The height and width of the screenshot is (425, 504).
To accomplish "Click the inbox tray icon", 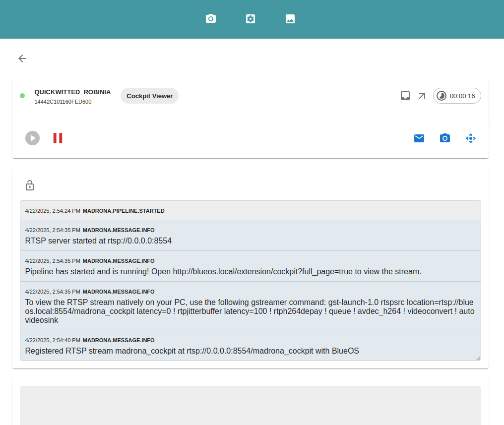I will coord(405,96).
